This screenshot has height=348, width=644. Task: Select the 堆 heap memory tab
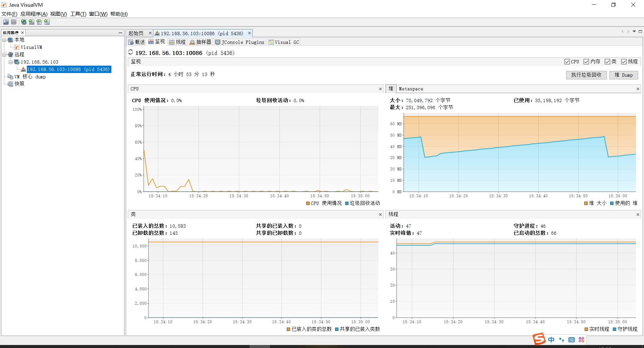(x=391, y=89)
